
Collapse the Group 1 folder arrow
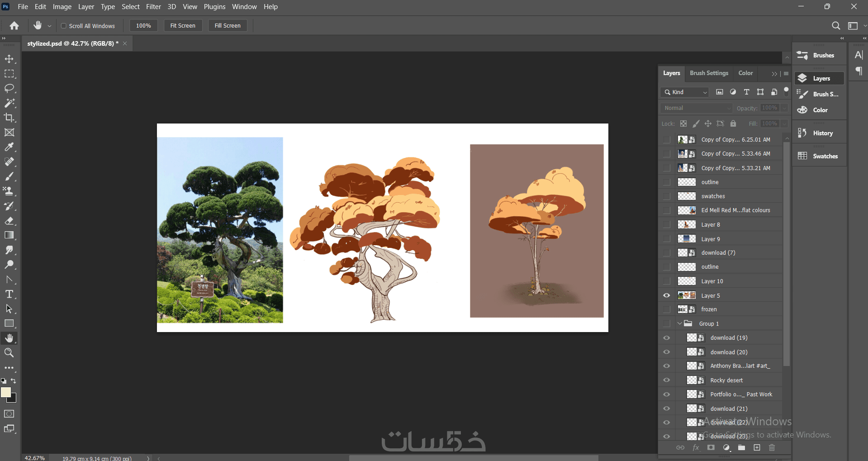click(x=679, y=323)
